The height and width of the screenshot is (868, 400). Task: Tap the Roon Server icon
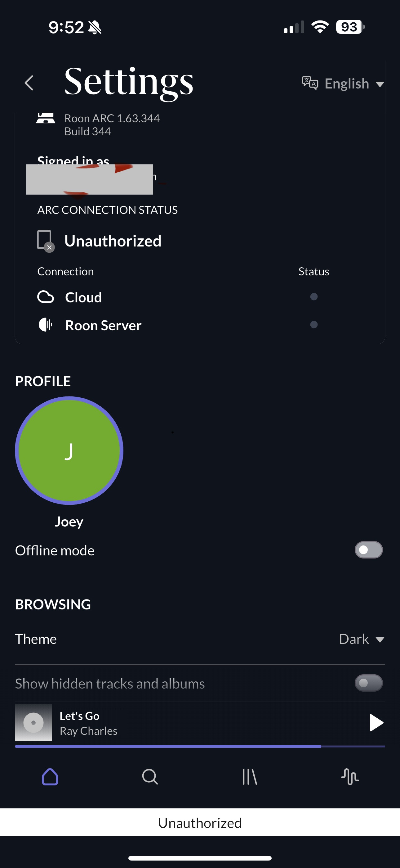point(46,325)
